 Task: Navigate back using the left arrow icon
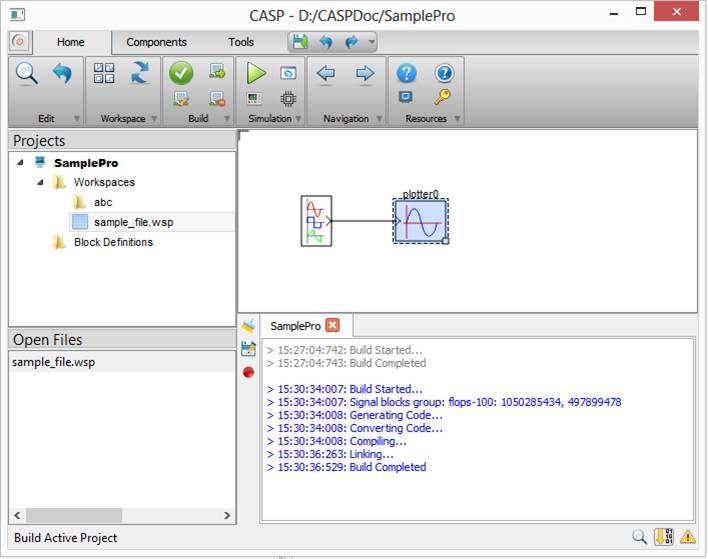pos(325,73)
